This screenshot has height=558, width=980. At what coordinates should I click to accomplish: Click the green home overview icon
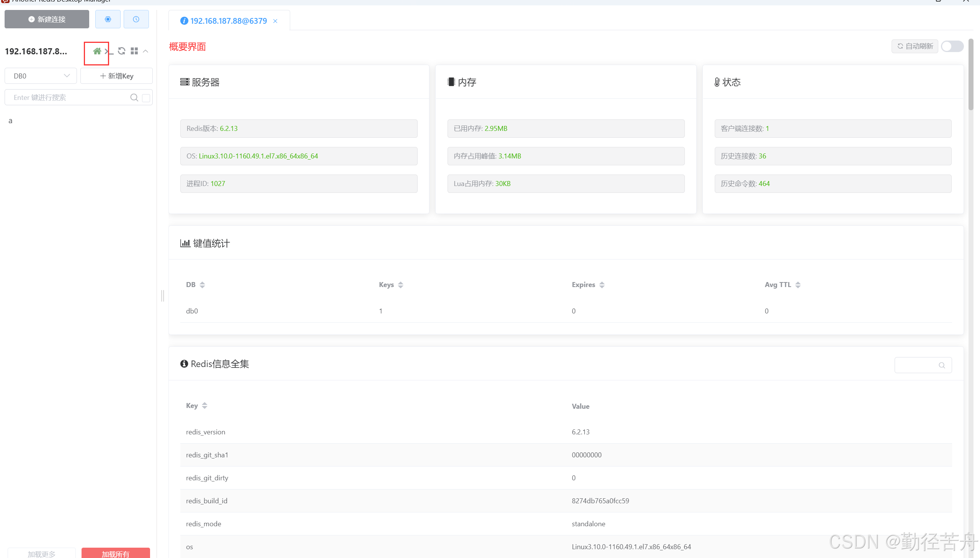97,51
